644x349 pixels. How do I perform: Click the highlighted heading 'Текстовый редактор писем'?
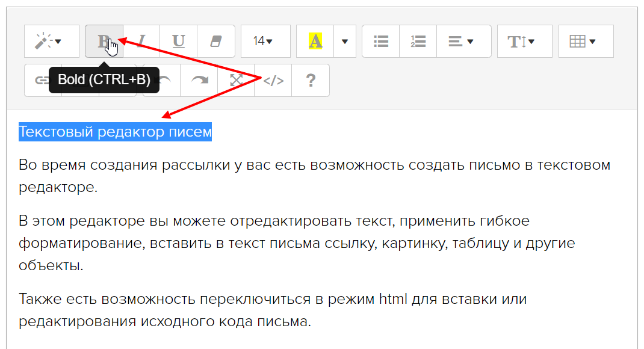[115, 131]
